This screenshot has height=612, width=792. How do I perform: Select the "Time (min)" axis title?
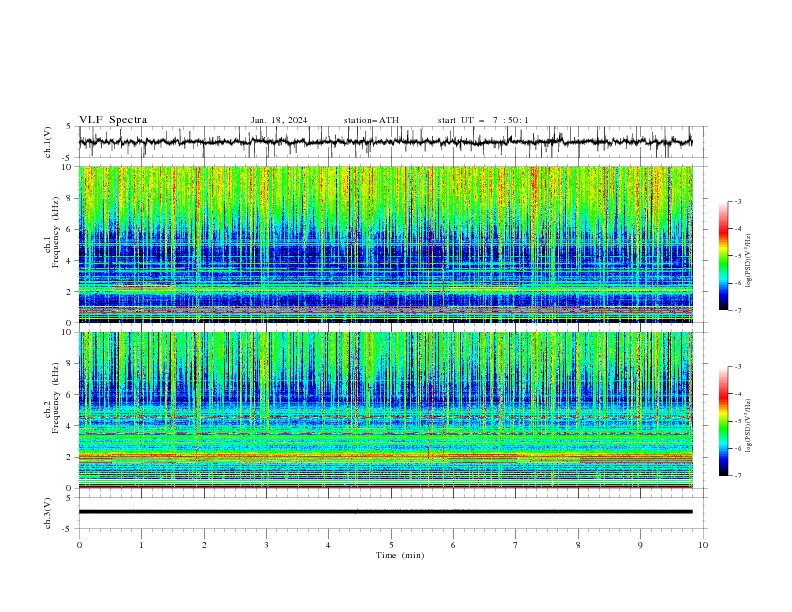point(400,555)
